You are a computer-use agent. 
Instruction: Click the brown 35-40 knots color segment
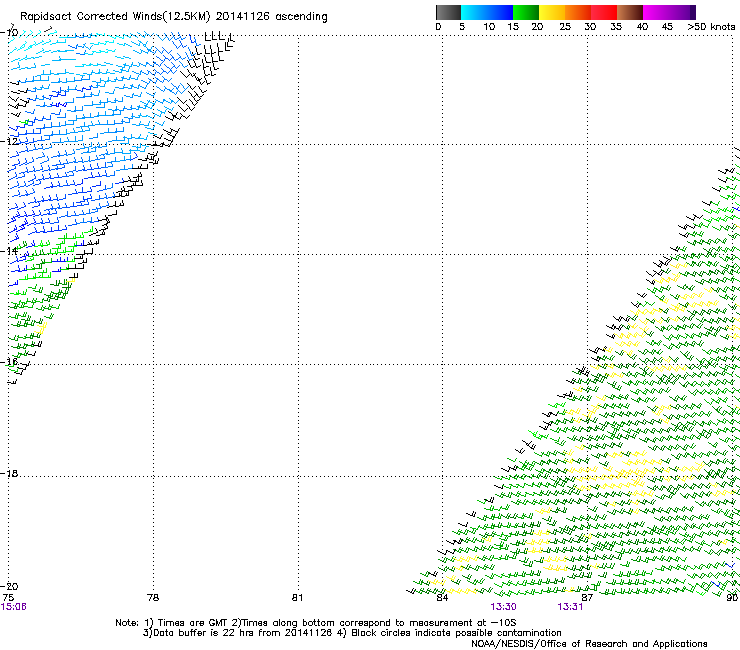630,12
